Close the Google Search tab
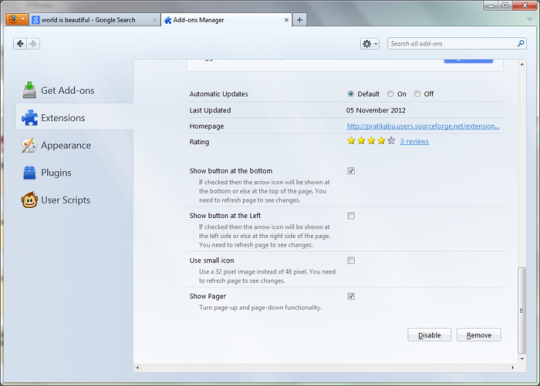 155,20
